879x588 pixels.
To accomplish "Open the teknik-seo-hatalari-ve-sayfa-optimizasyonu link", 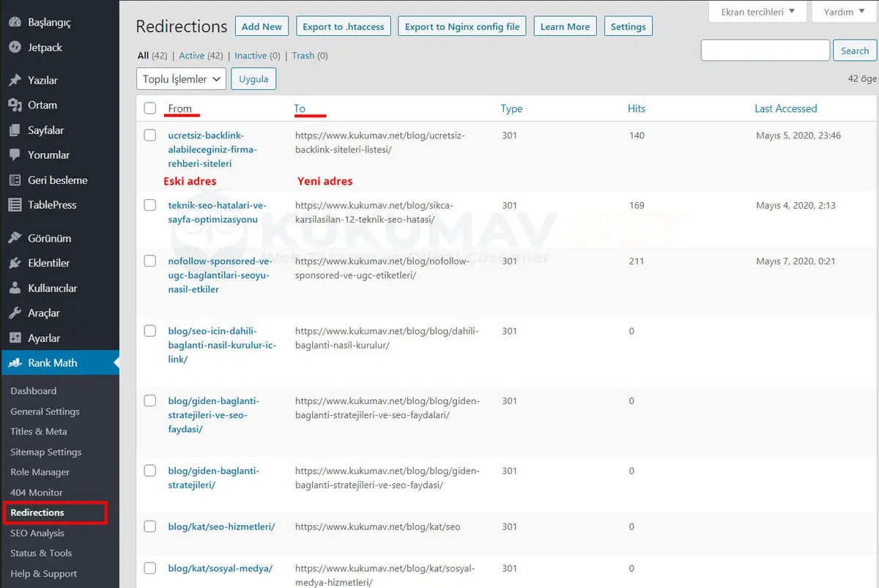I will (x=218, y=212).
